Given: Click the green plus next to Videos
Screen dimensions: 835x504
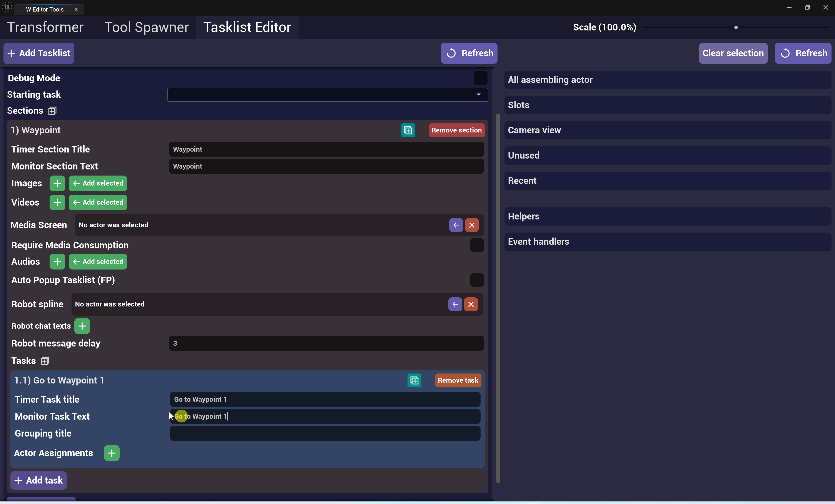Looking at the screenshot, I should [57, 202].
